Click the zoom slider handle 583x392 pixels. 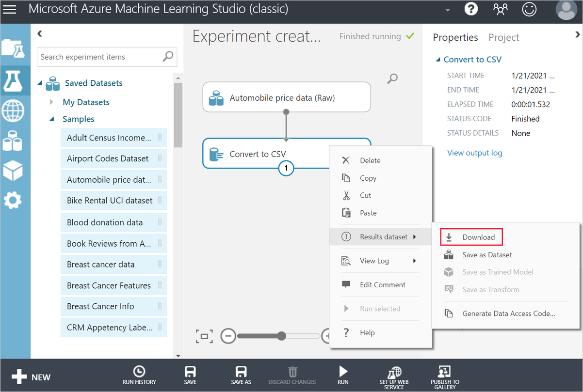[282, 336]
